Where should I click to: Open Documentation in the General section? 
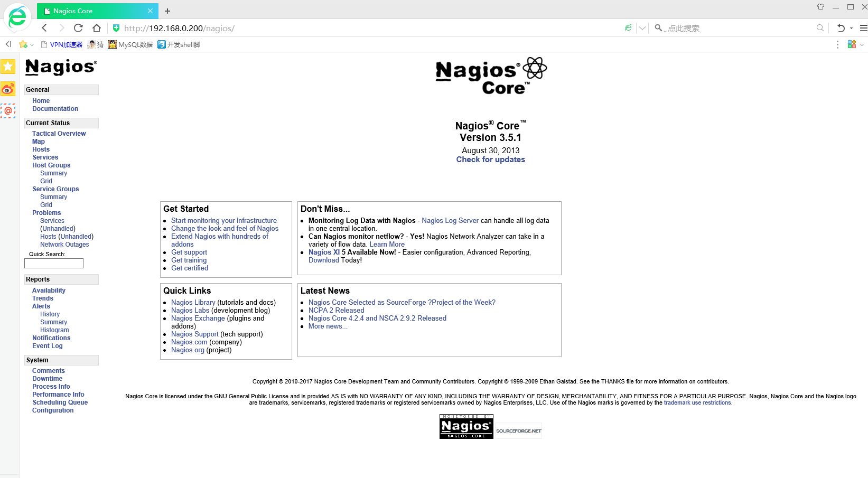(55, 109)
